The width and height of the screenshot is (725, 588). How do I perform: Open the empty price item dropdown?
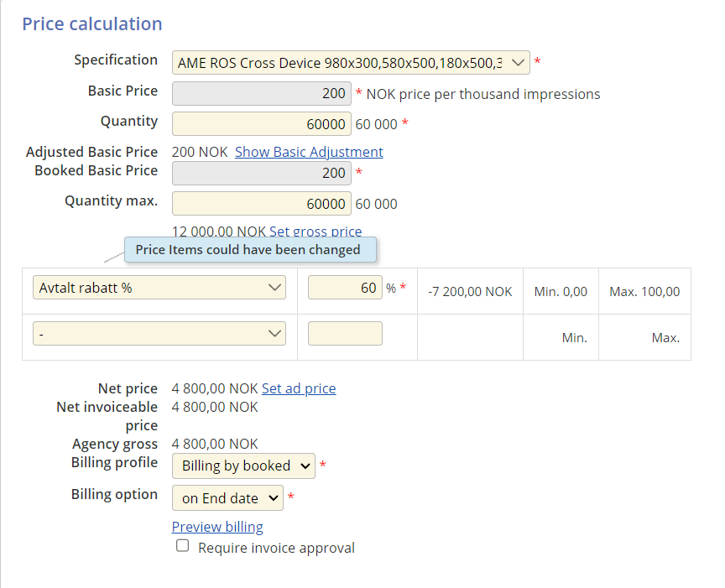(159, 333)
